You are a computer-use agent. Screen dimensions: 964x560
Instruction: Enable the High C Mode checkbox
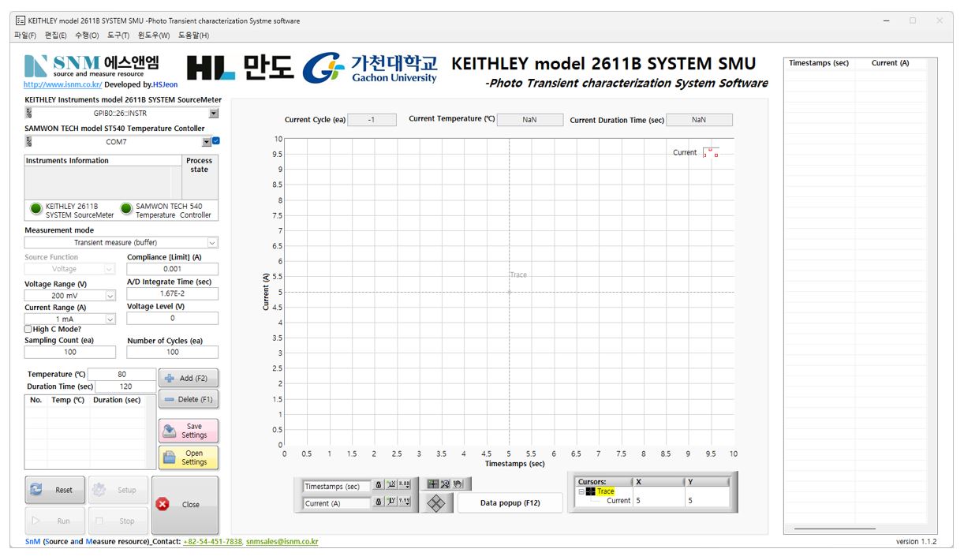point(28,329)
